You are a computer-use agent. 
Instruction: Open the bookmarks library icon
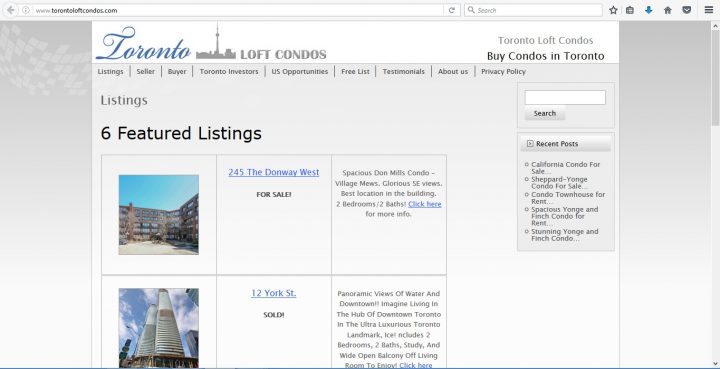630,10
